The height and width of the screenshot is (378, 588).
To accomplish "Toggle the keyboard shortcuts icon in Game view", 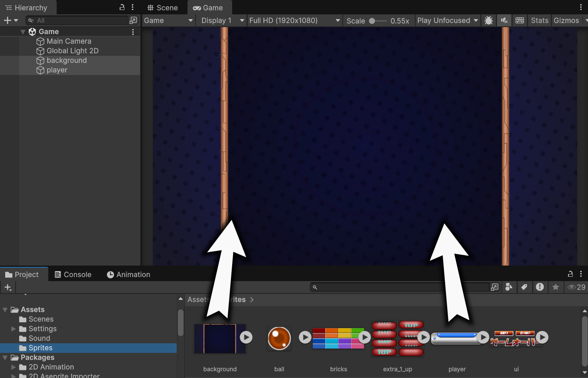I will (520, 20).
